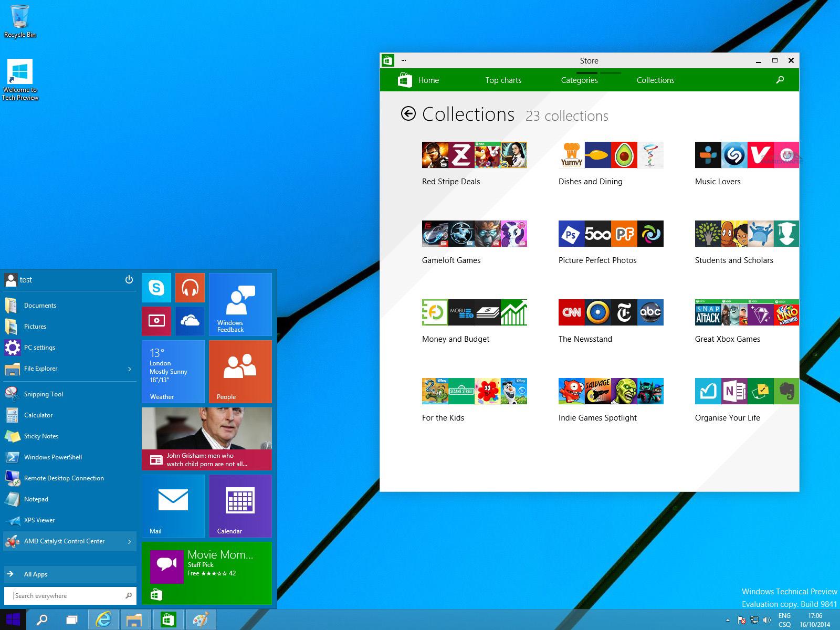This screenshot has width=840, height=630.
Task: Click the power button in Start menu
Action: pos(129,280)
